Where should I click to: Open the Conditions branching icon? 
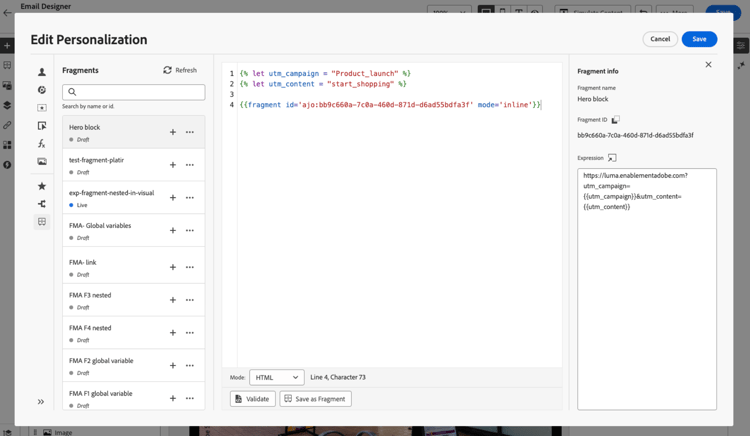[x=42, y=204]
